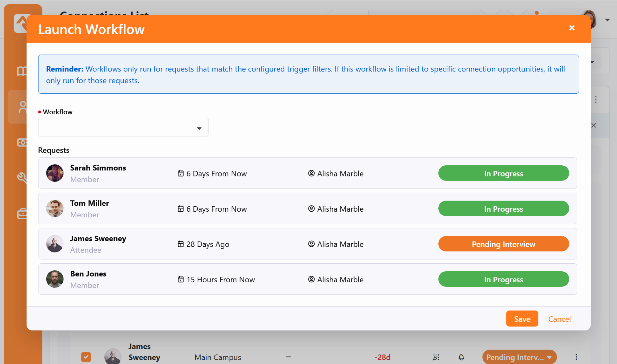Screen dimensions: 617x364
Task: Expand the user profile menu arrow
Action: [607, 20]
